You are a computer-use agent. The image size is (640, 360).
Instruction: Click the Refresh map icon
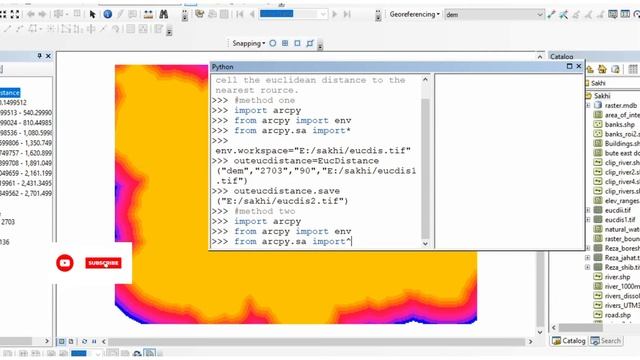click(84, 341)
